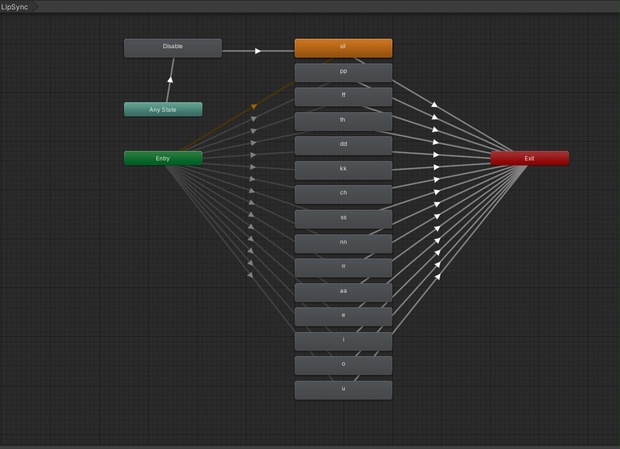Click the th state node
Image resolution: width=620 pixels, height=449 pixels.
[x=343, y=121]
